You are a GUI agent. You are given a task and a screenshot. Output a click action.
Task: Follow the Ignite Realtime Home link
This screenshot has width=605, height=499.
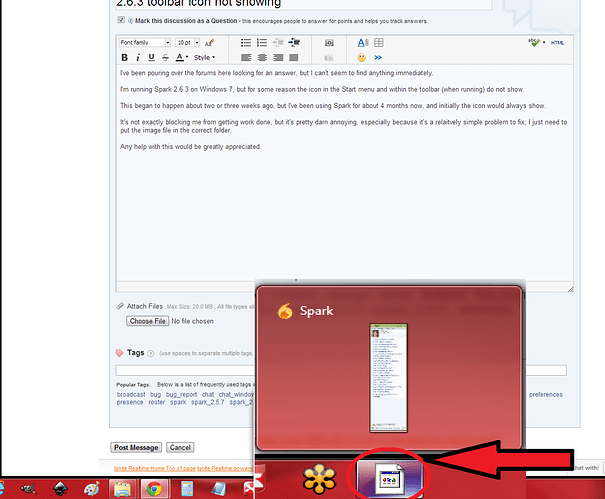(137, 469)
